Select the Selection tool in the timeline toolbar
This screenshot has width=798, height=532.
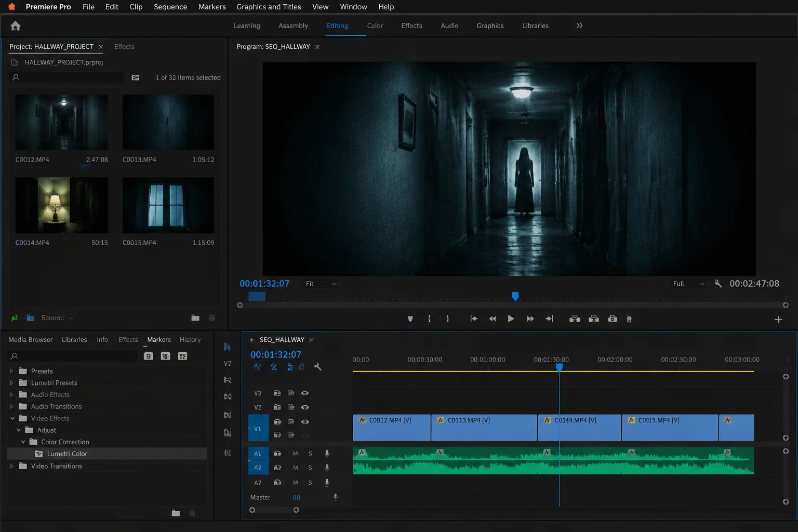click(227, 347)
